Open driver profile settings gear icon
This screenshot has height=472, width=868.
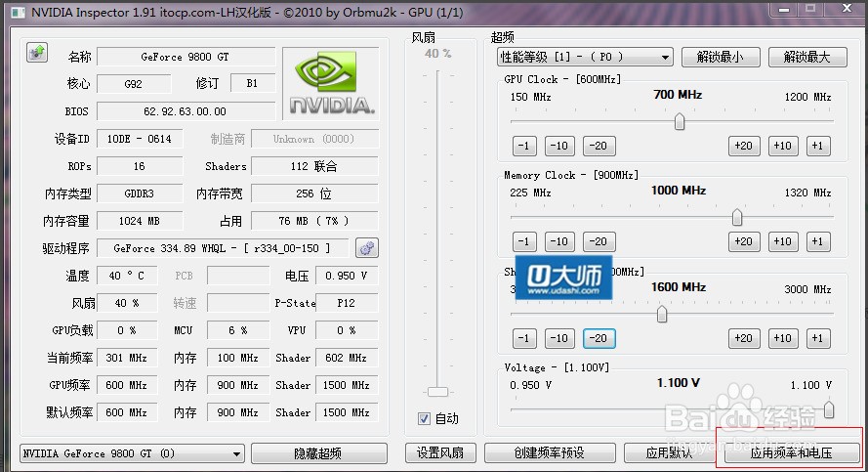367,247
